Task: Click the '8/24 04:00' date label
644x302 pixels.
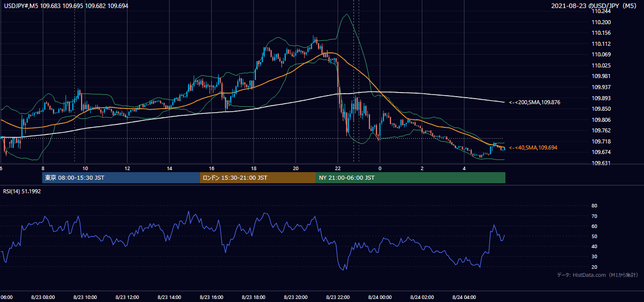Action: click(464, 297)
